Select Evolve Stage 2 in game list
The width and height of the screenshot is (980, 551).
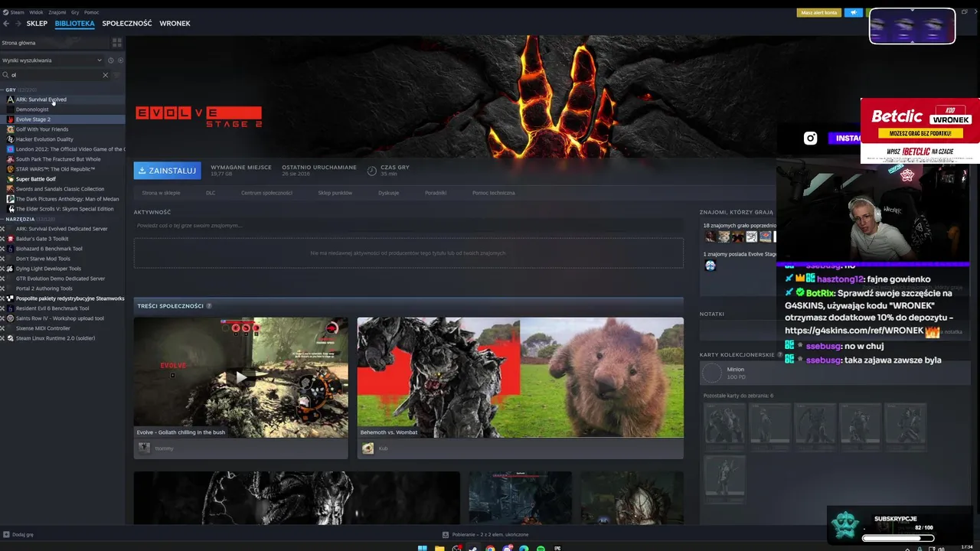tap(62, 119)
